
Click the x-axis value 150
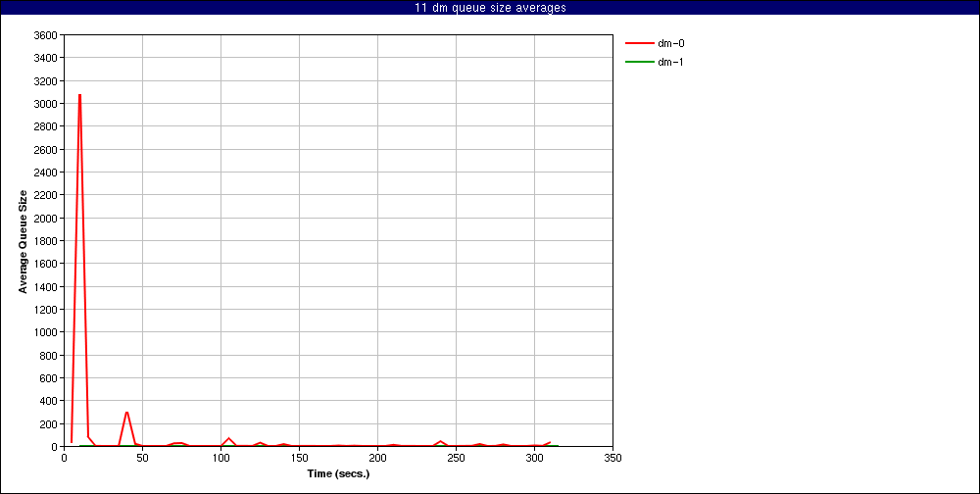[x=299, y=458]
